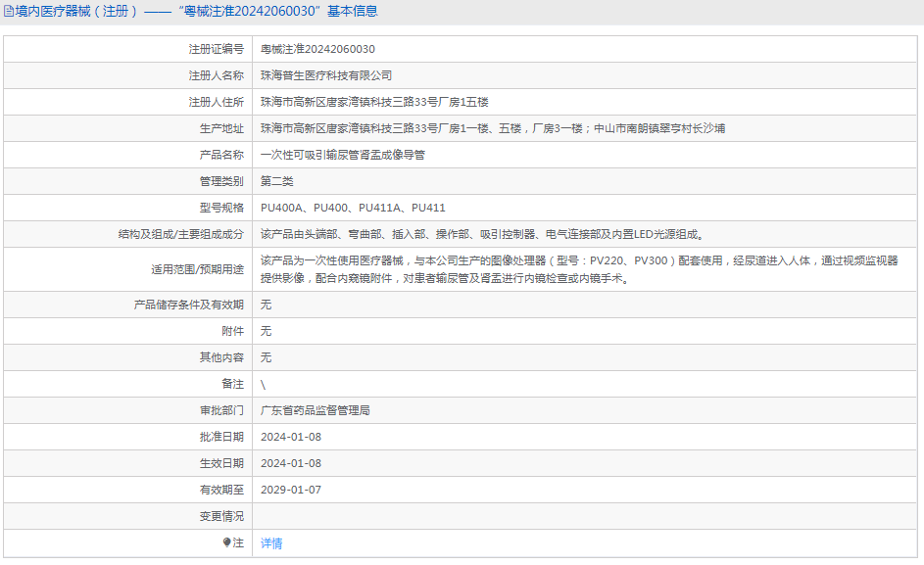Click model specs PU400A、PU400、PU411A、PU411
924x565 pixels.
[353, 208]
